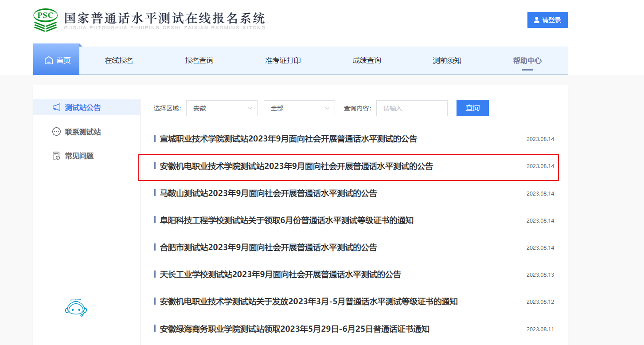
Task: Select the 帮助中心 tab
Action: tap(527, 60)
